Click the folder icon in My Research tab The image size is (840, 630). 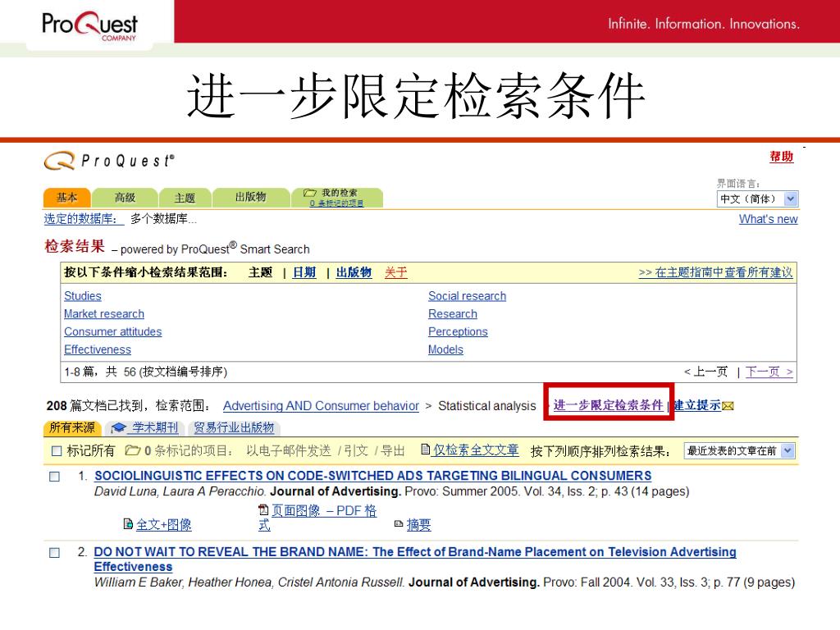tap(309, 193)
